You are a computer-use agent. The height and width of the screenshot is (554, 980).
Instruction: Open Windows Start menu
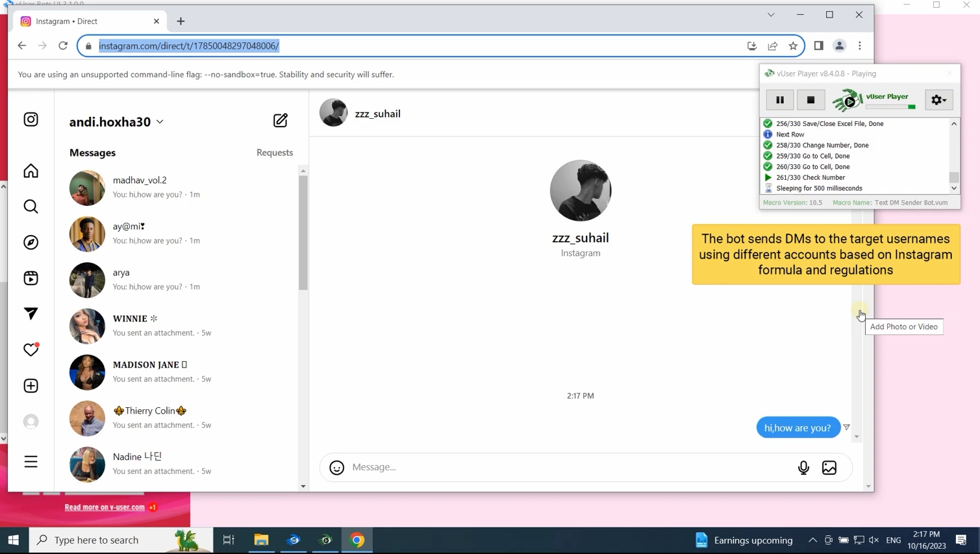point(14,540)
